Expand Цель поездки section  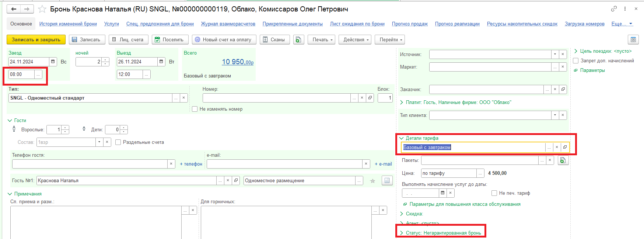576,51
